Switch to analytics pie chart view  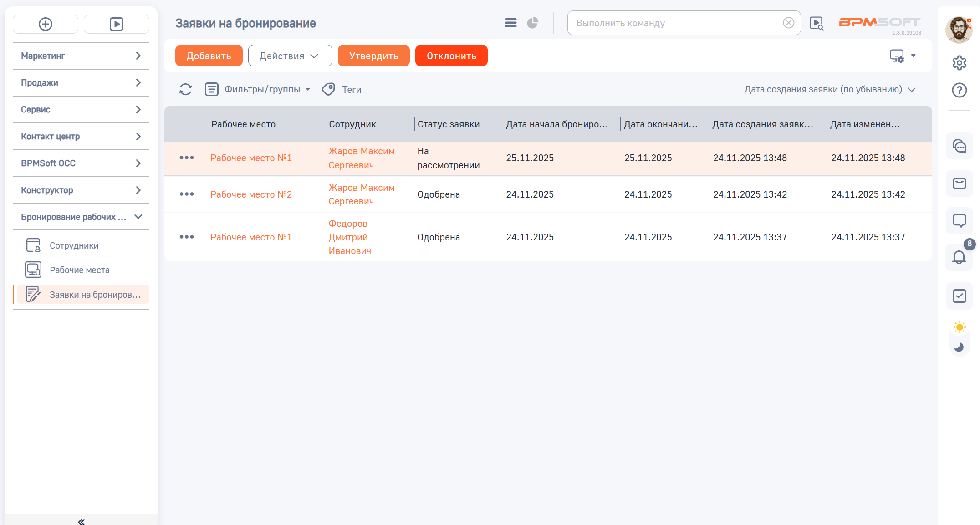tap(532, 23)
